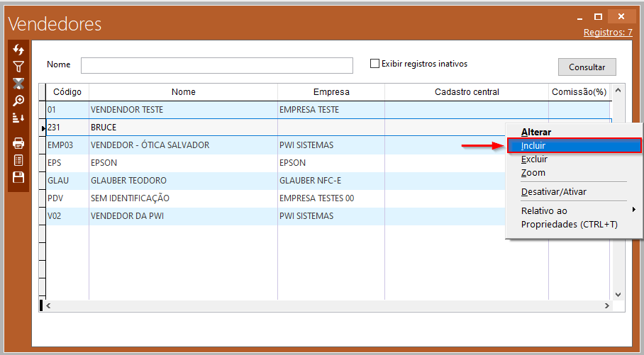The image size is (644, 355).
Task: Choose 'Alterar' in the context menu
Action: pyautogui.click(x=536, y=132)
